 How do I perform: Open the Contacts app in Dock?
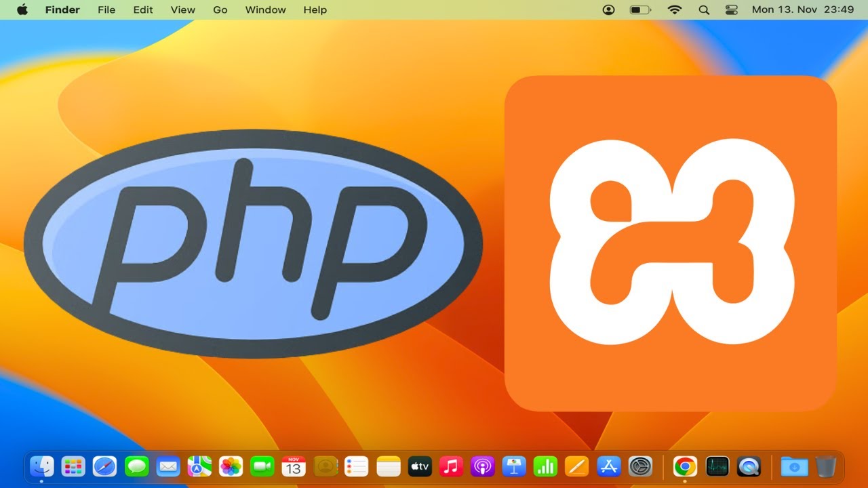[325, 466]
